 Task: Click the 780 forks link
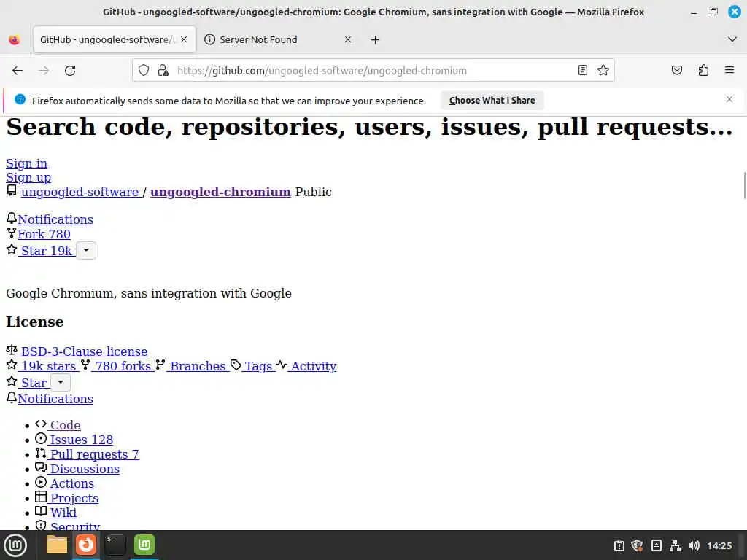coord(123,366)
